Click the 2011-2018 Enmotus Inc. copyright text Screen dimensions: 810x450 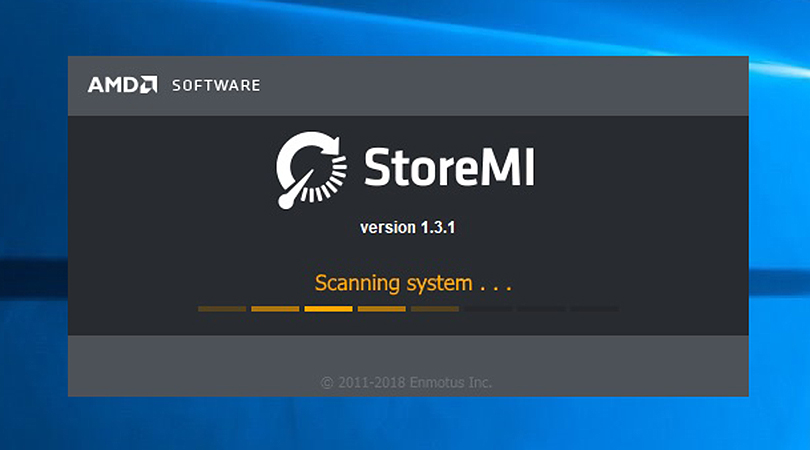[x=406, y=382]
